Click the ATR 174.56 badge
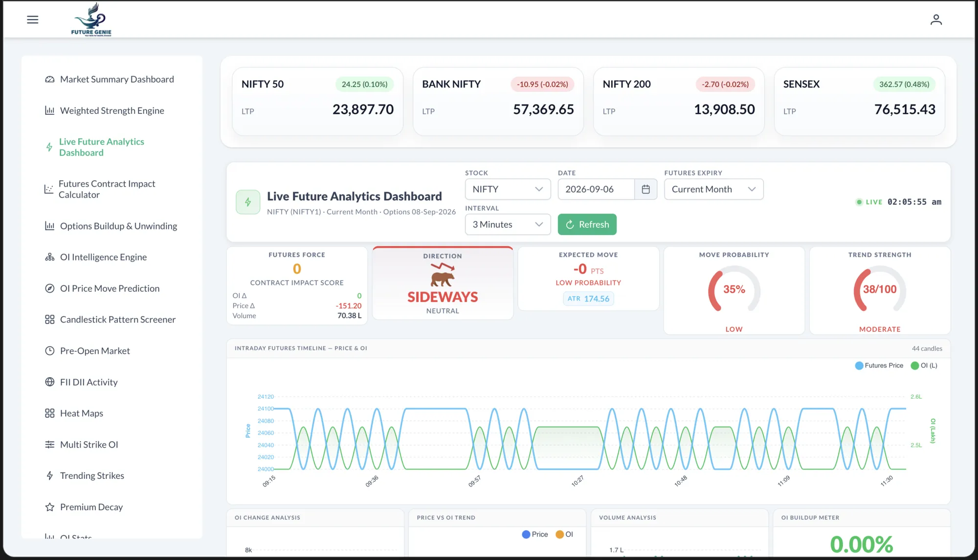978x560 pixels. 588,299
